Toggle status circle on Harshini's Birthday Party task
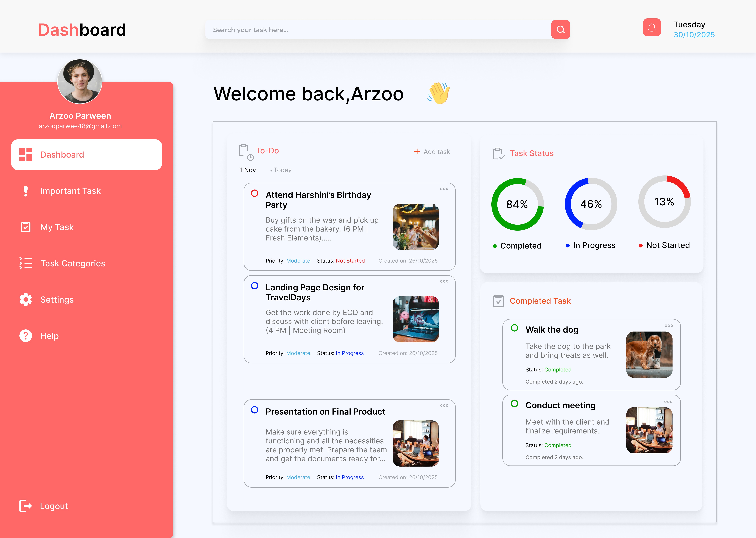The image size is (756, 538). 254,193
